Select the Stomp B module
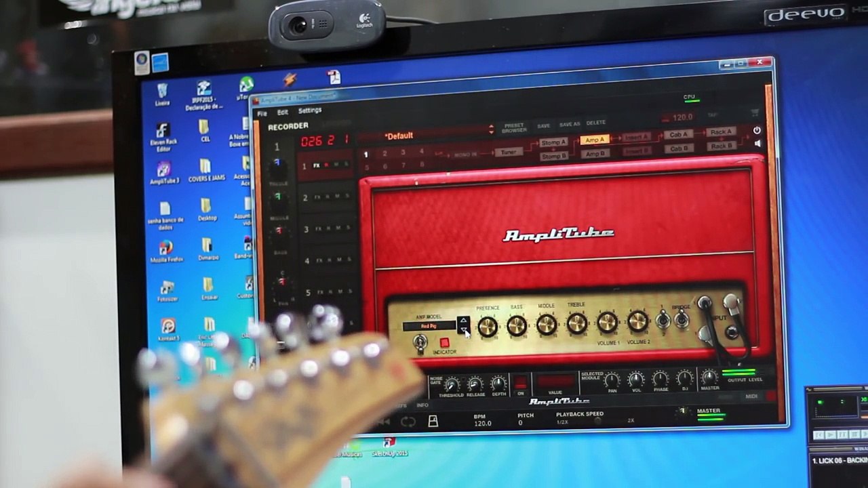Viewport: 868px width, 488px height. pos(553,156)
